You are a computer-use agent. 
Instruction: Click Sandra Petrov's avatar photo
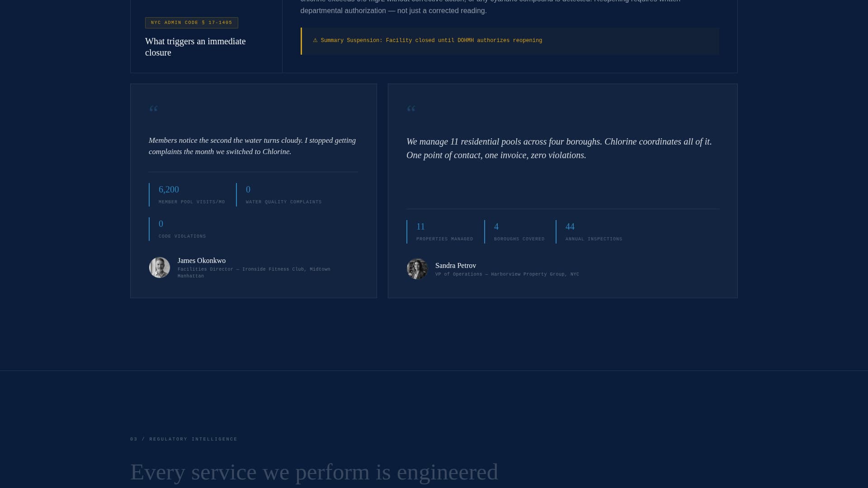(x=417, y=269)
